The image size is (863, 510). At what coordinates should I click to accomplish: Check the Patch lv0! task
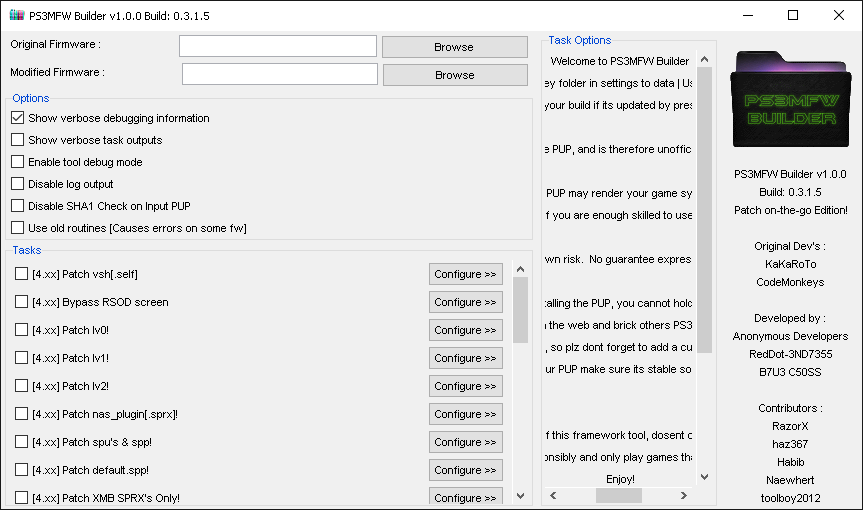[x=21, y=330]
